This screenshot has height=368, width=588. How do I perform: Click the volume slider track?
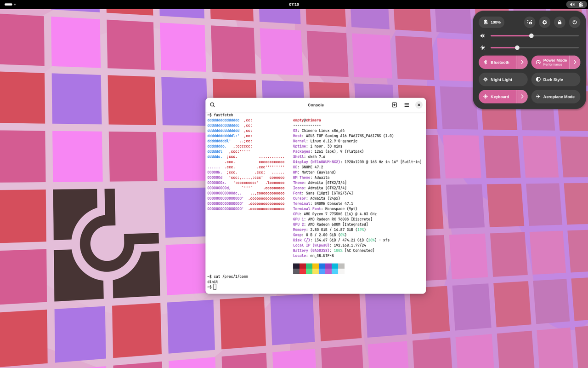pyautogui.click(x=535, y=36)
